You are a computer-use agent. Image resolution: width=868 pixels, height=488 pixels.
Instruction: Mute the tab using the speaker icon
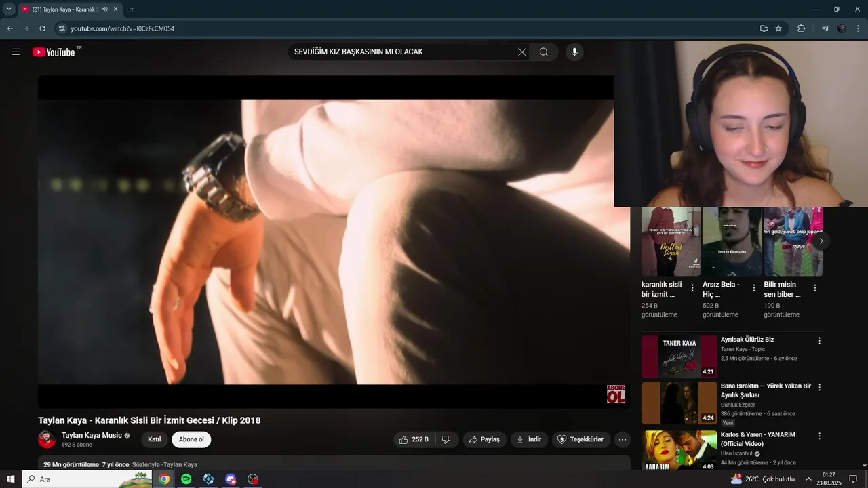point(104,9)
